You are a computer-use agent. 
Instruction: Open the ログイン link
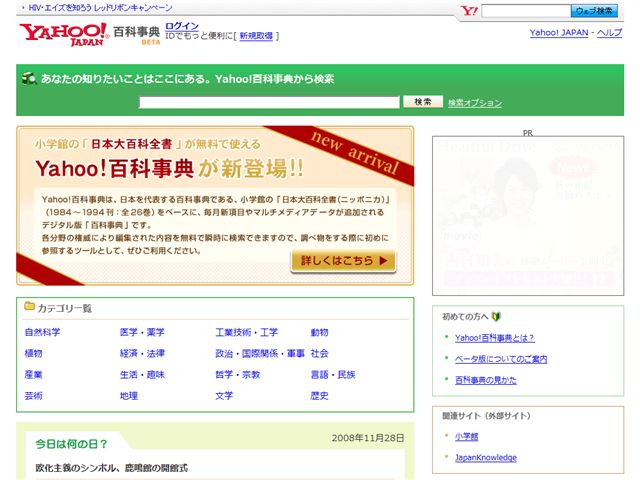182,26
